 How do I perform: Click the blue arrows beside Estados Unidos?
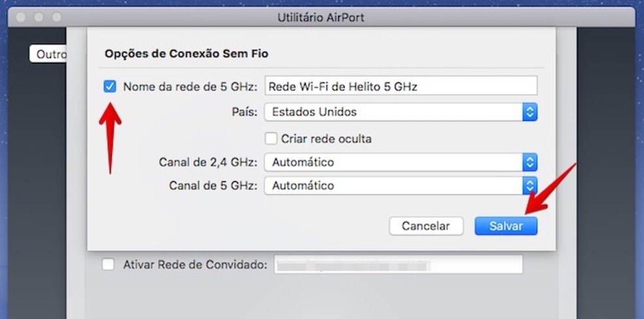[530, 112]
